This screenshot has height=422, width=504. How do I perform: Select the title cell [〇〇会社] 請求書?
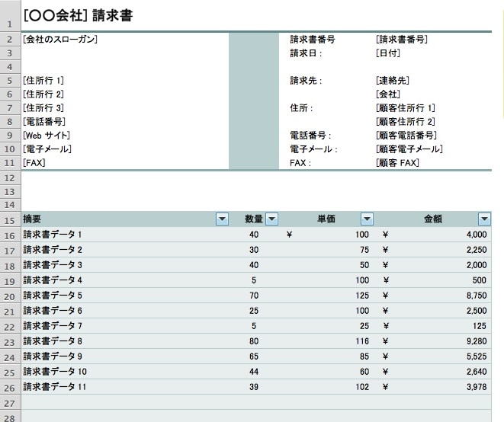point(78,15)
